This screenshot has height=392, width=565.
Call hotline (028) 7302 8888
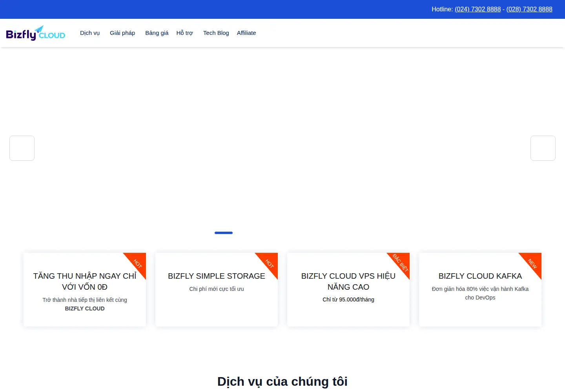(529, 9)
